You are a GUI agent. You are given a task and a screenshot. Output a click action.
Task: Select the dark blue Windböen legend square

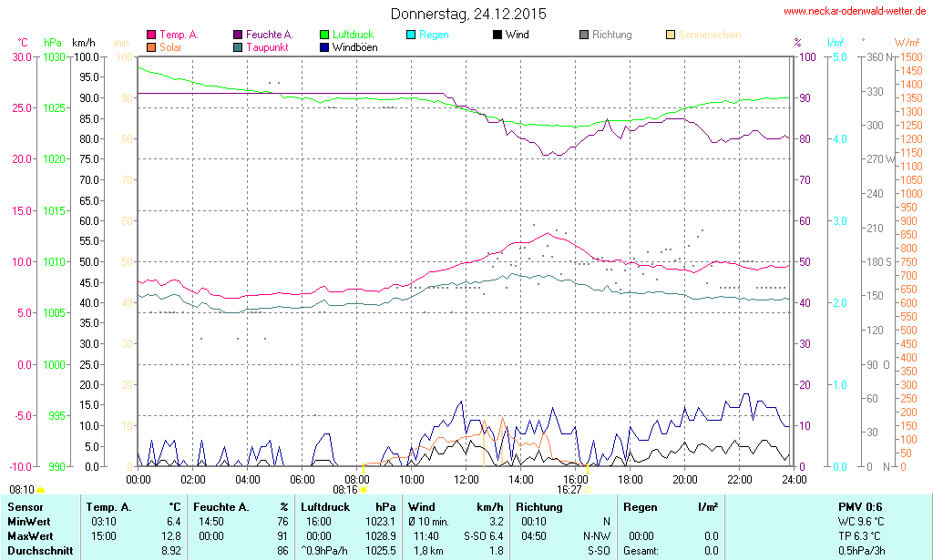click(x=324, y=46)
